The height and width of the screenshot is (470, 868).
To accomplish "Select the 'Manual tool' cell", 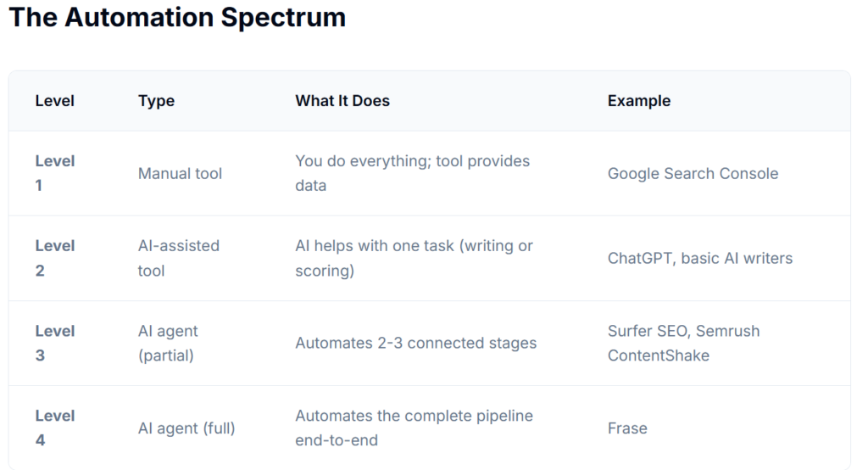I will coord(180,174).
